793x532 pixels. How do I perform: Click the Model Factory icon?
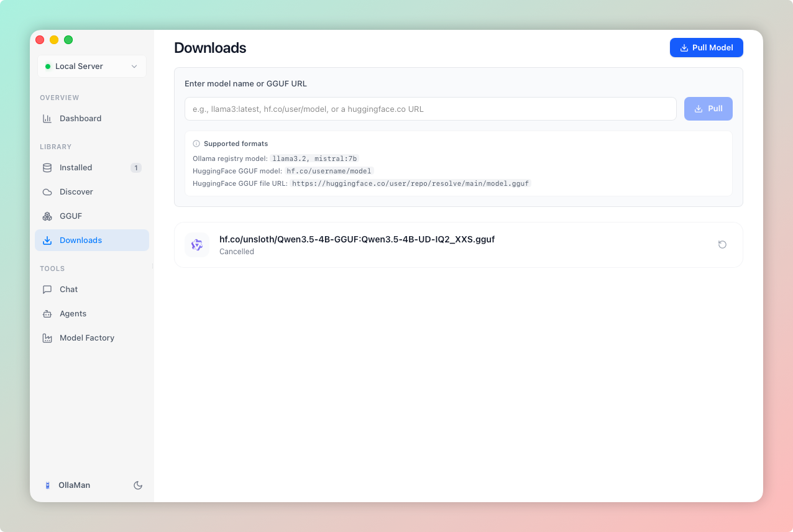tap(47, 338)
